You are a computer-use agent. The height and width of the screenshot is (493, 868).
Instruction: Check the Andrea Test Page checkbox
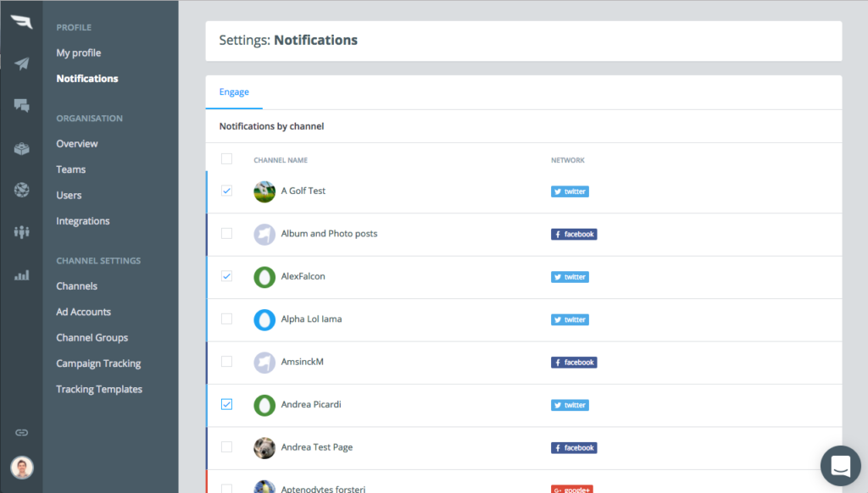pyautogui.click(x=226, y=446)
